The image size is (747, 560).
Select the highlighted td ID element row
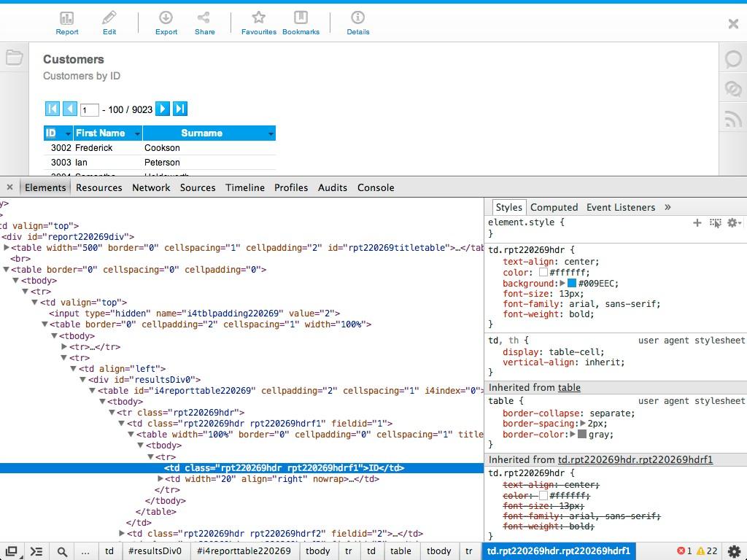(x=241, y=468)
